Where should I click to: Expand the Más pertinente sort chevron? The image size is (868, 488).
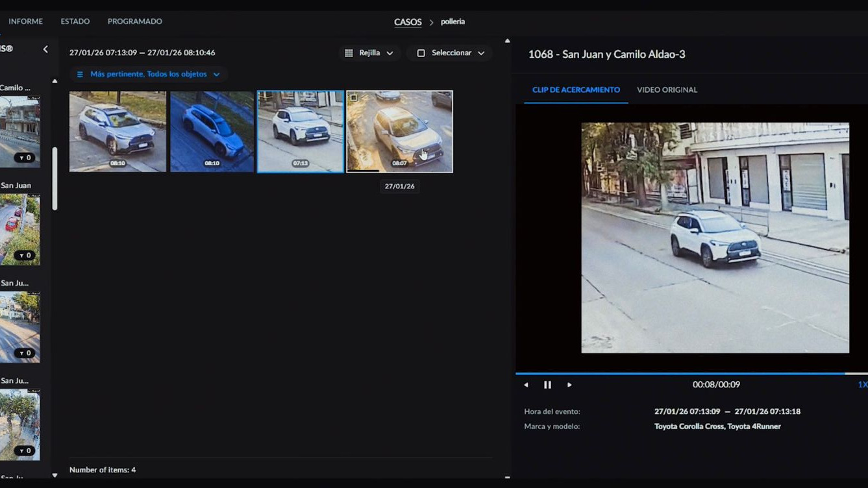point(216,75)
